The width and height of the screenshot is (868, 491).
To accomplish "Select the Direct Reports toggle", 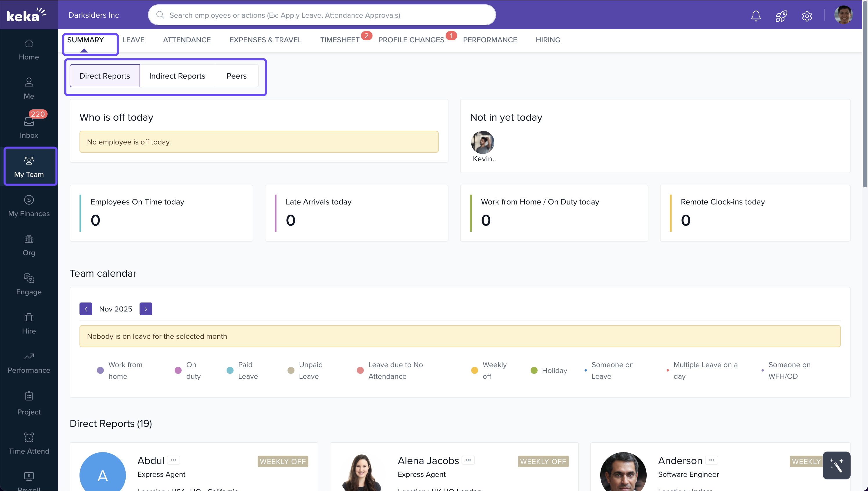I will [104, 76].
